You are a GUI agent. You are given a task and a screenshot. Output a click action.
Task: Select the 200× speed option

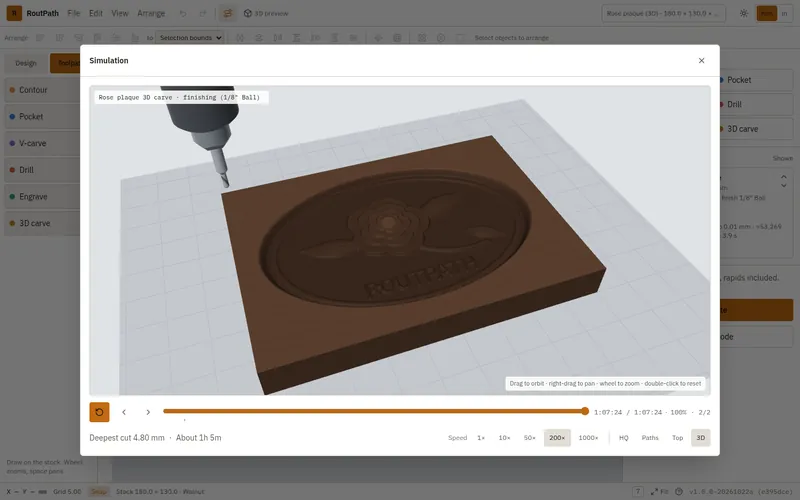point(557,438)
